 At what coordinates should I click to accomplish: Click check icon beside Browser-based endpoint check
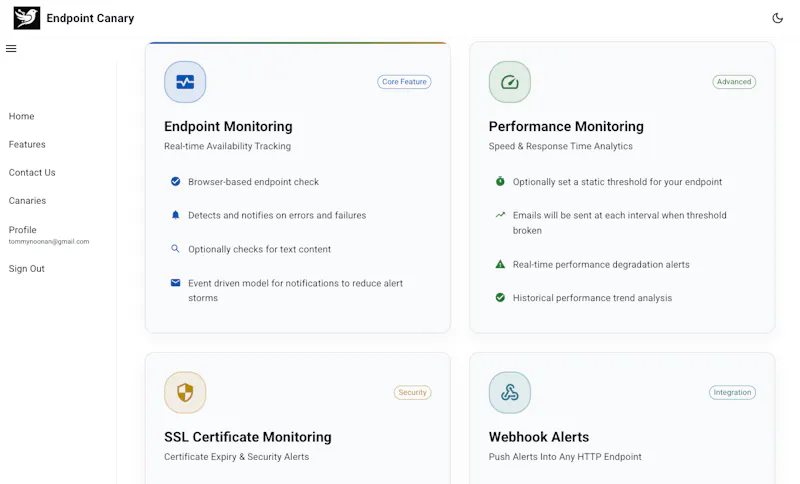[176, 182]
